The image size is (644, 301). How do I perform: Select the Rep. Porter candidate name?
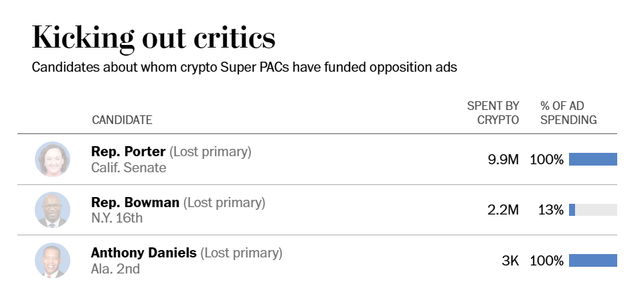(x=129, y=152)
